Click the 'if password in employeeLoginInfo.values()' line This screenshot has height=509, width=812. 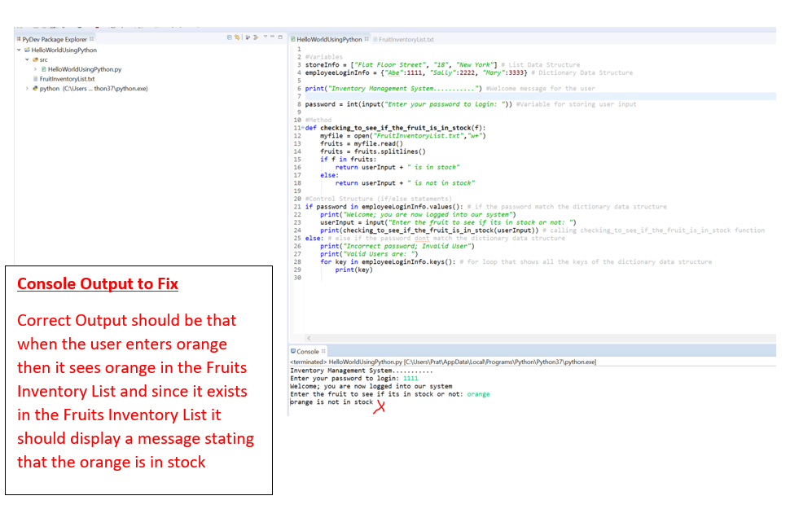tap(384, 207)
